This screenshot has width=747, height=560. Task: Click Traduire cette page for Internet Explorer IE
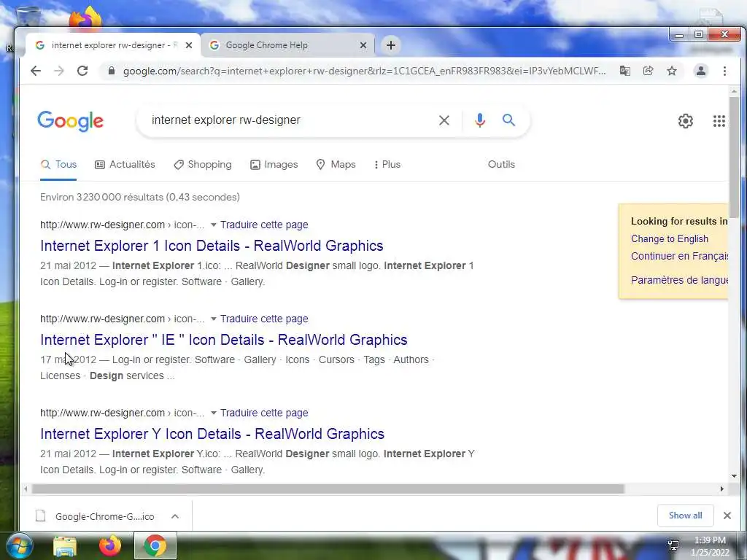[x=264, y=319]
